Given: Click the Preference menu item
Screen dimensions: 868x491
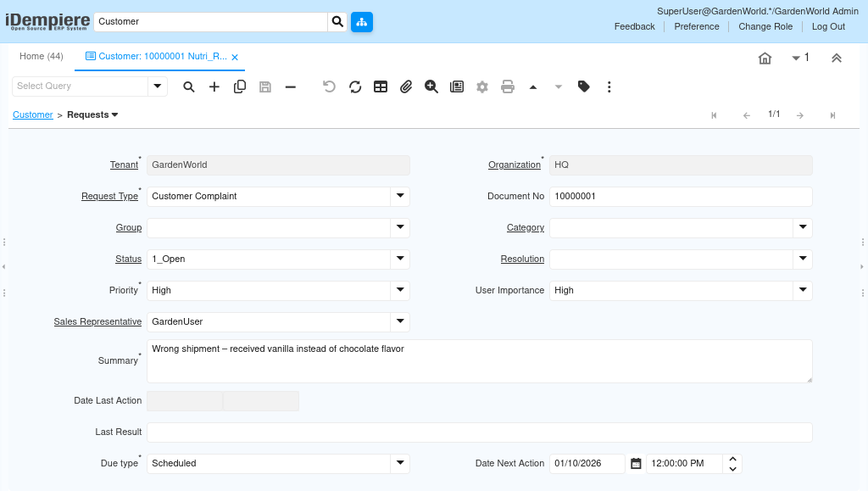Looking at the screenshot, I should (697, 26).
